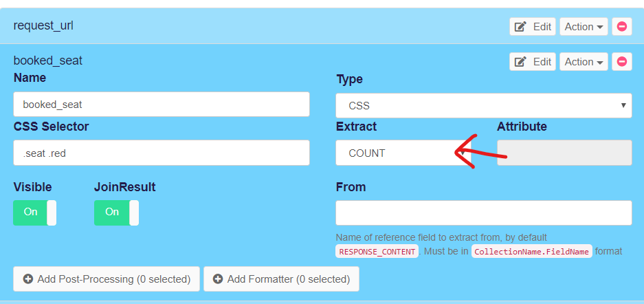Click the red remove icon for booked_seat
This screenshot has height=304, width=644.
point(622,62)
